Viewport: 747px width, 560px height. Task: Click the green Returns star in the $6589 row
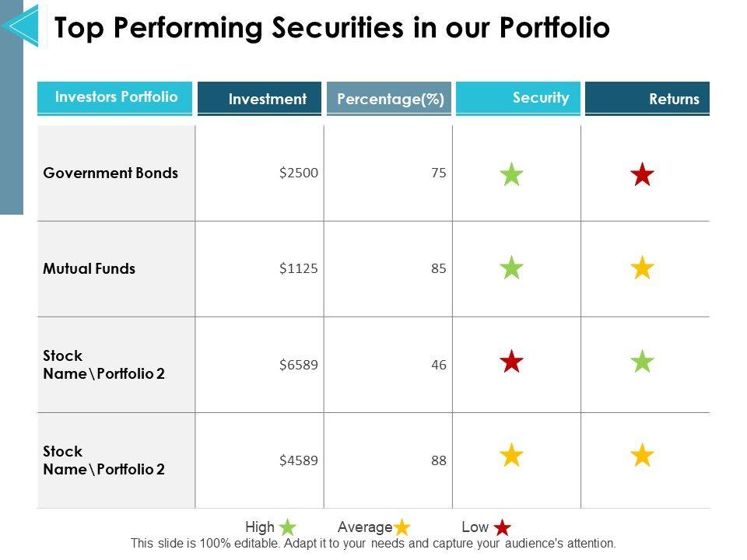(x=642, y=362)
